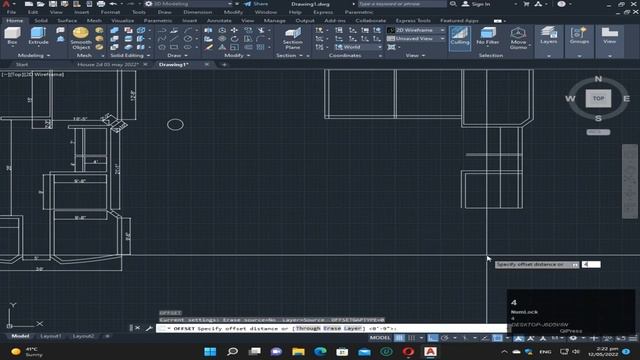Click the Share button
The height and width of the screenshot is (360, 640).
click(256, 4)
